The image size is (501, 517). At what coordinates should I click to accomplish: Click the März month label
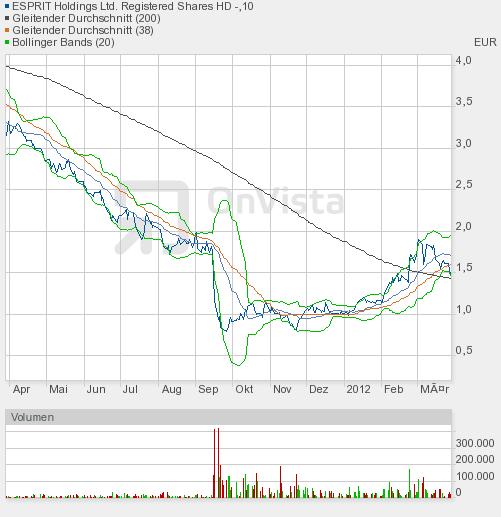(x=435, y=389)
